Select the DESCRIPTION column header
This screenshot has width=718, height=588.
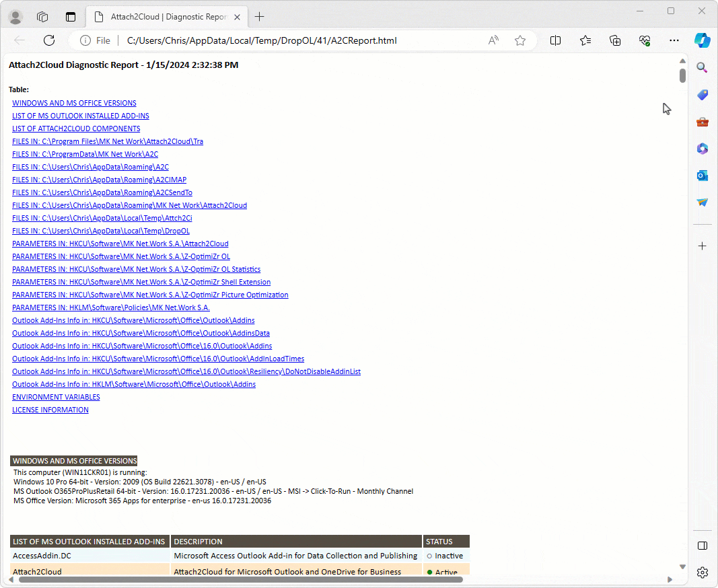(x=296, y=542)
